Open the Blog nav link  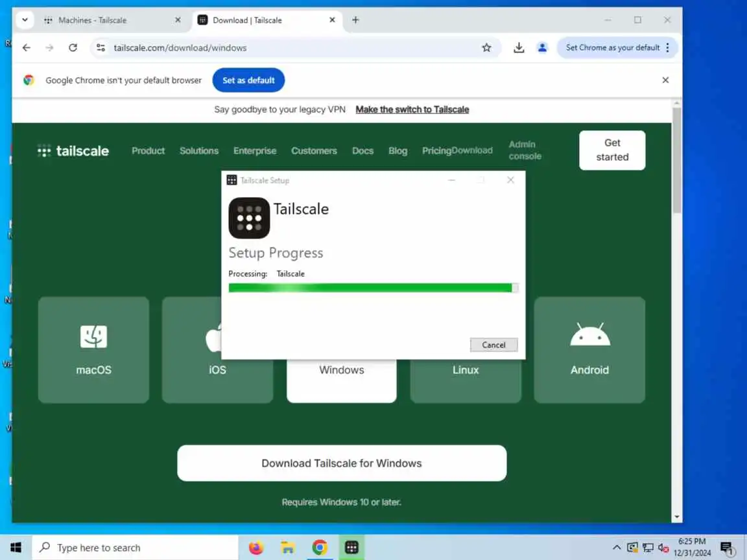(x=397, y=151)
